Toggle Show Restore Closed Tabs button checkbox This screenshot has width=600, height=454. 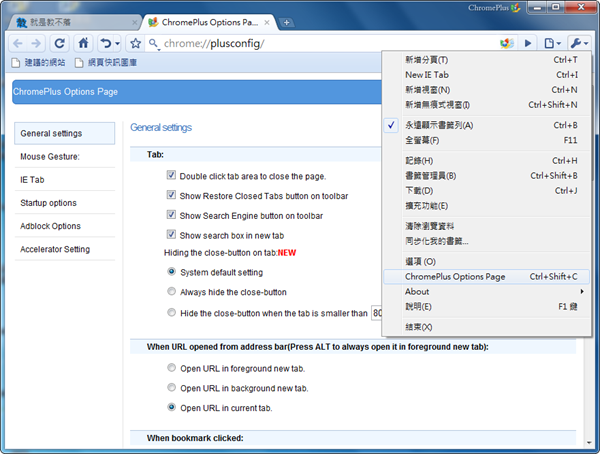point(171,195)
